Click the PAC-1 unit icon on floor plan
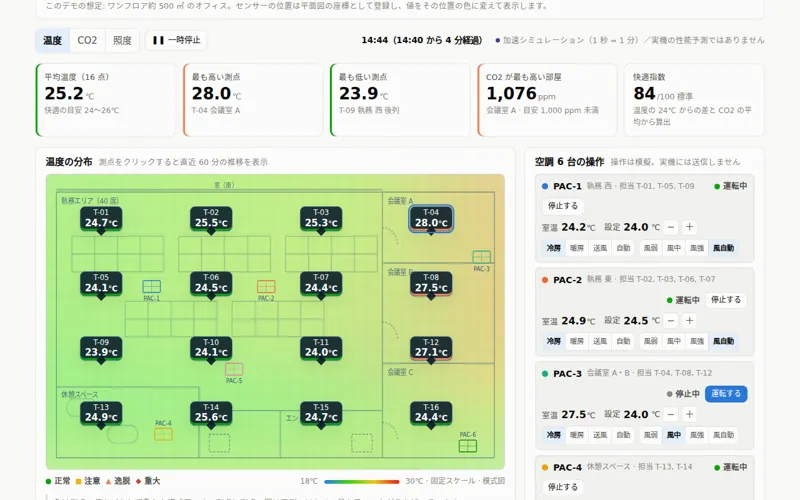This screenshot has height=500, width=800. click(x=152, y=286)
